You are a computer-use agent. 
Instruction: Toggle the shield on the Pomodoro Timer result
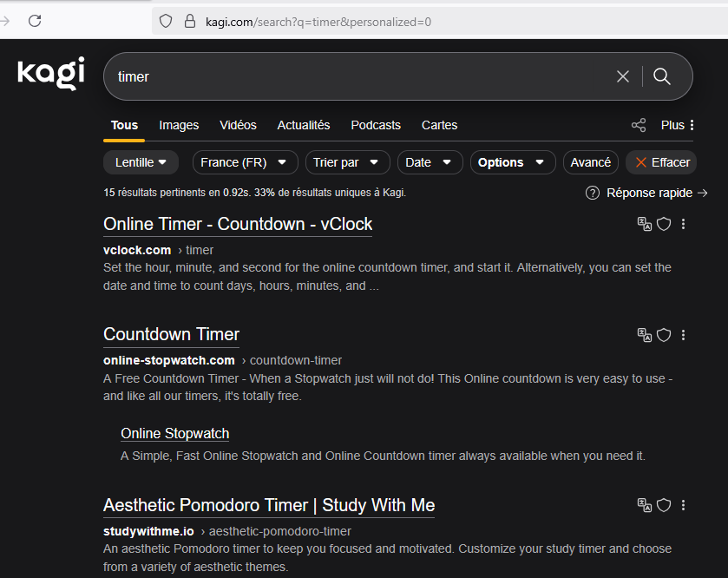point(664,505)
